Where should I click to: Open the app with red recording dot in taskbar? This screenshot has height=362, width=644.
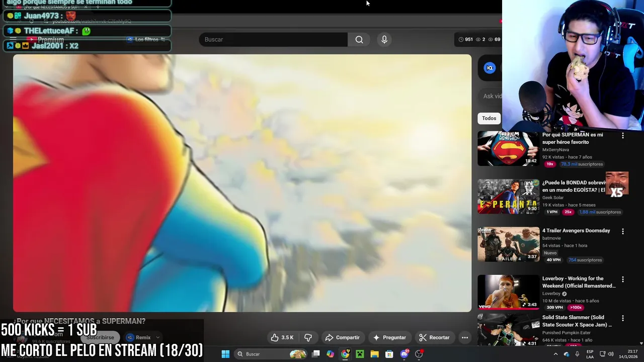[x=419, y=354]
